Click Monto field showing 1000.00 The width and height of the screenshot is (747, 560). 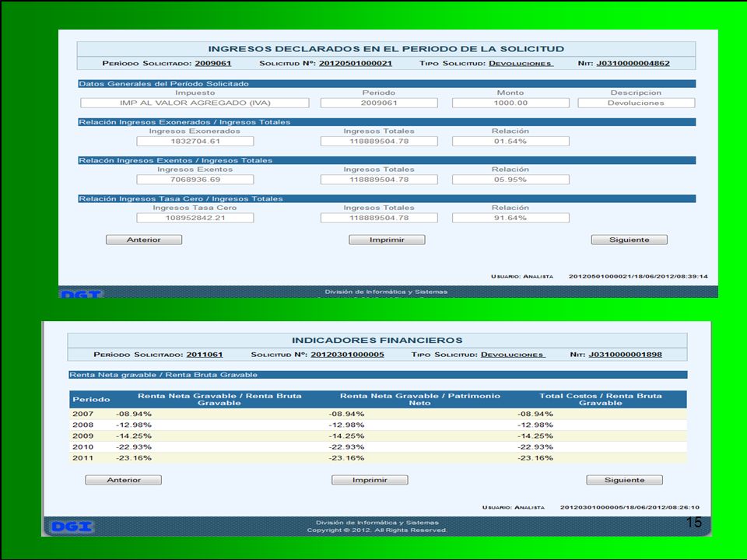pos(510,103)
